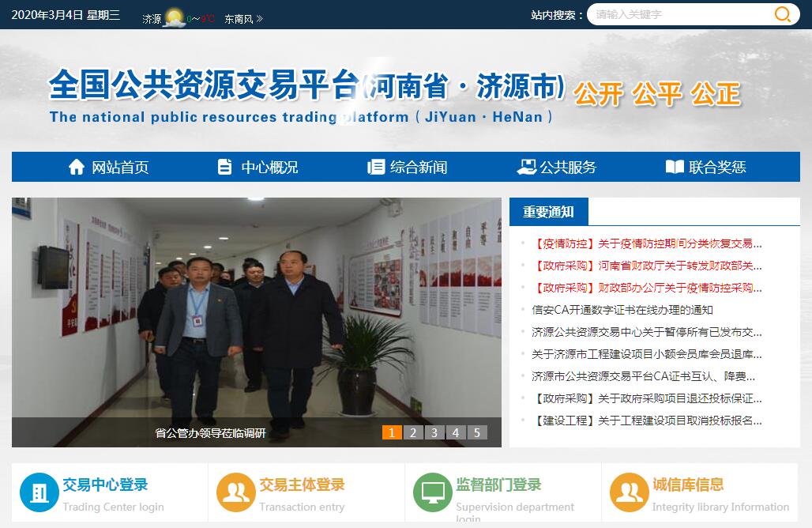Click the news list icon beside 综合新闻
This screenshot has width=812, height=528.
(x=376, y=167)
